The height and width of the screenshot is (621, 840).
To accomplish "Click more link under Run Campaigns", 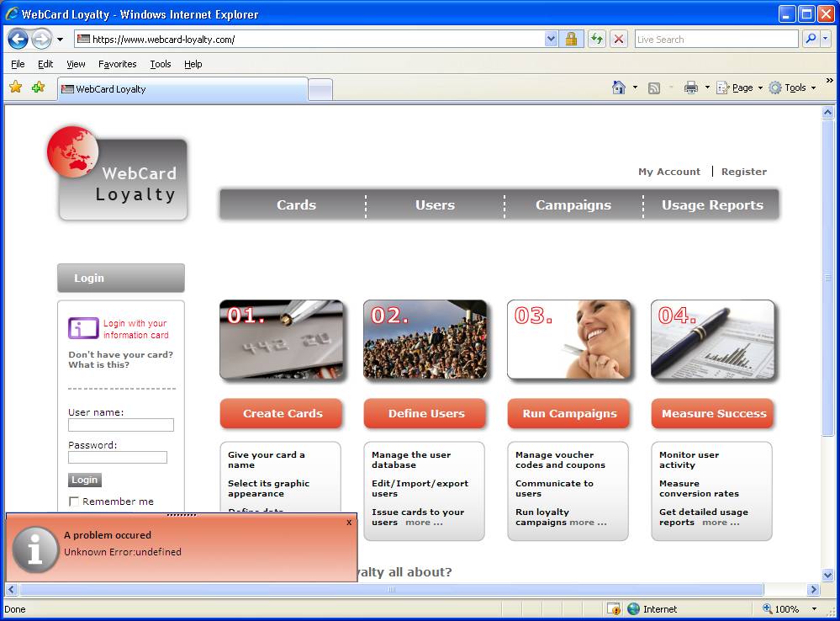I will pos(588,523).
